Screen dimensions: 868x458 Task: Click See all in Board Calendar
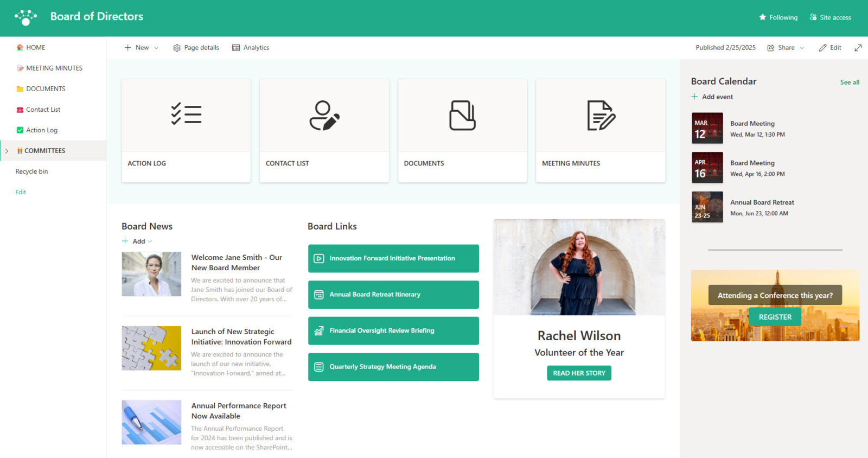[x=850, y=82]
